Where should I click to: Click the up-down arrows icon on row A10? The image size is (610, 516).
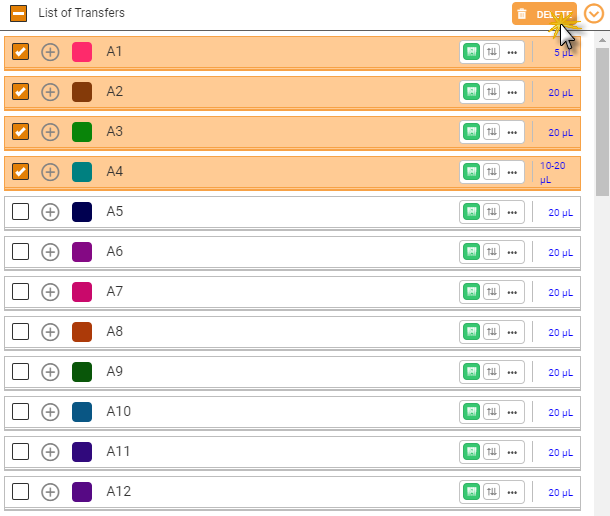click(x=492, y=412)
